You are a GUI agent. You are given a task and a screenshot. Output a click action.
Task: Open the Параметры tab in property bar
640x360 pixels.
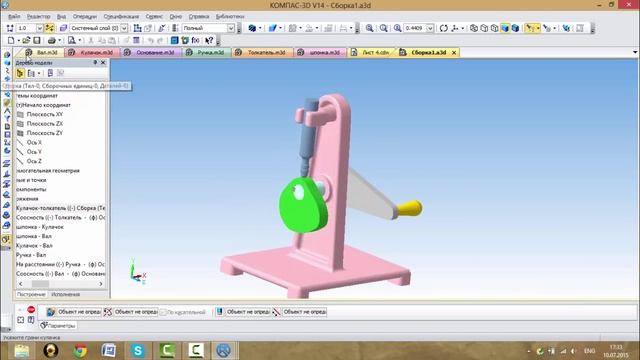pos(58,326)
